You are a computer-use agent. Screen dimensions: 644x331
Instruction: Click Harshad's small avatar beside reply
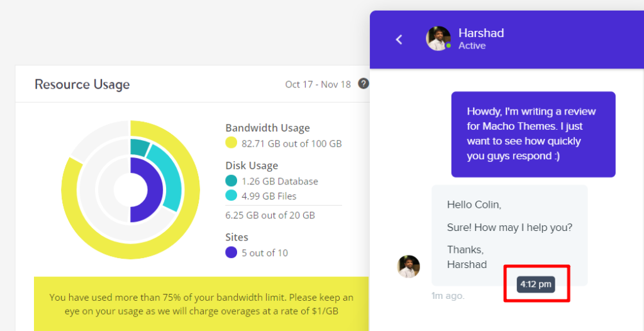(409, 266)
